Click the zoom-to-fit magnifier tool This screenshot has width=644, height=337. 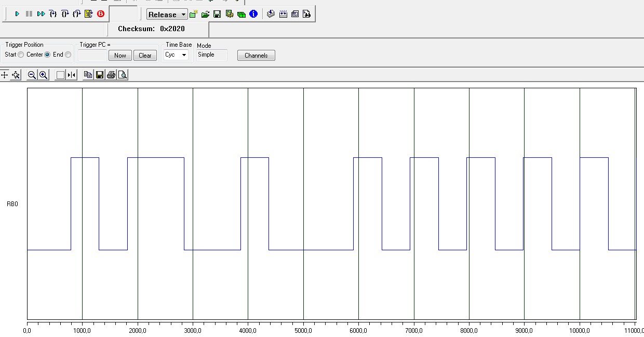[16, 75]
